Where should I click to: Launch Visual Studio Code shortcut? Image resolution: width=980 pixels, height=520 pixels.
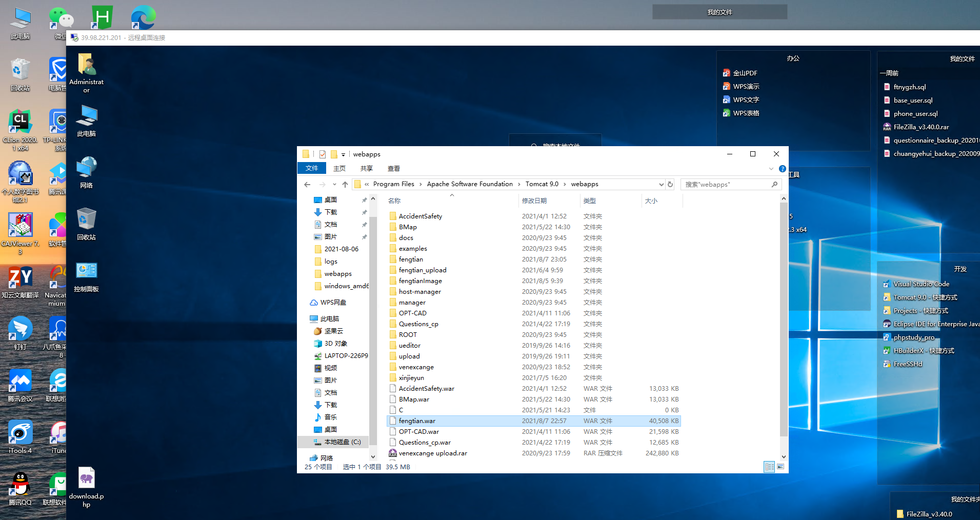[x=921, y=284]
